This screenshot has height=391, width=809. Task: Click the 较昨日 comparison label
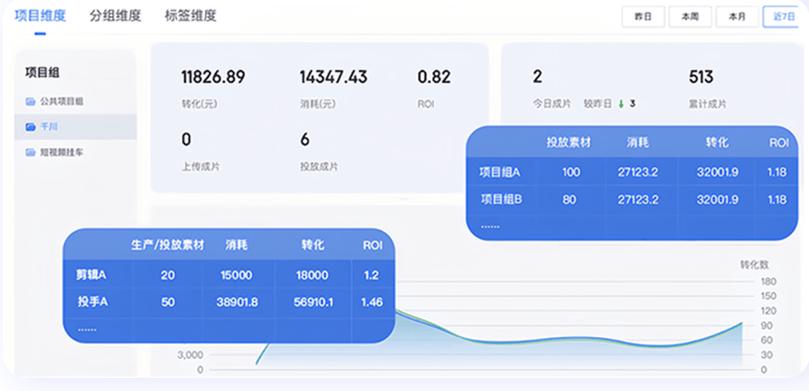click(x=598, y=104)
